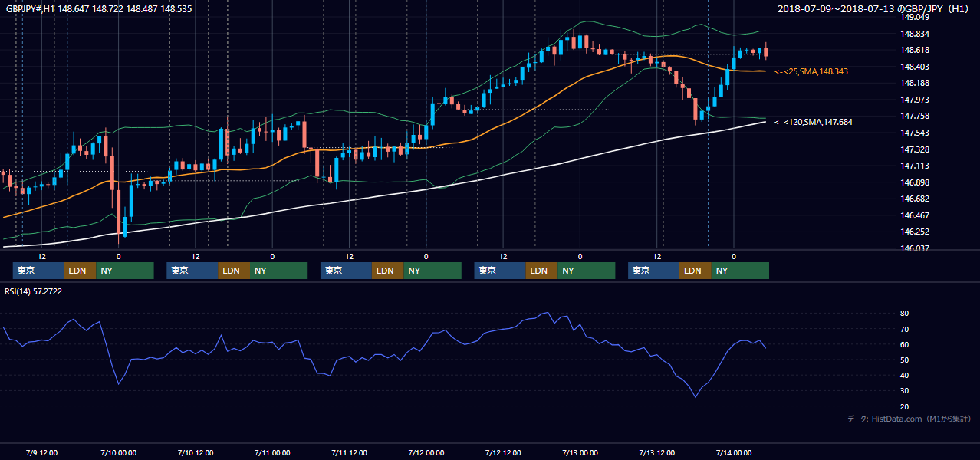Viewport: 980px width, 460px height.
Task: Select the first 東京 session block
Action: 38,271
